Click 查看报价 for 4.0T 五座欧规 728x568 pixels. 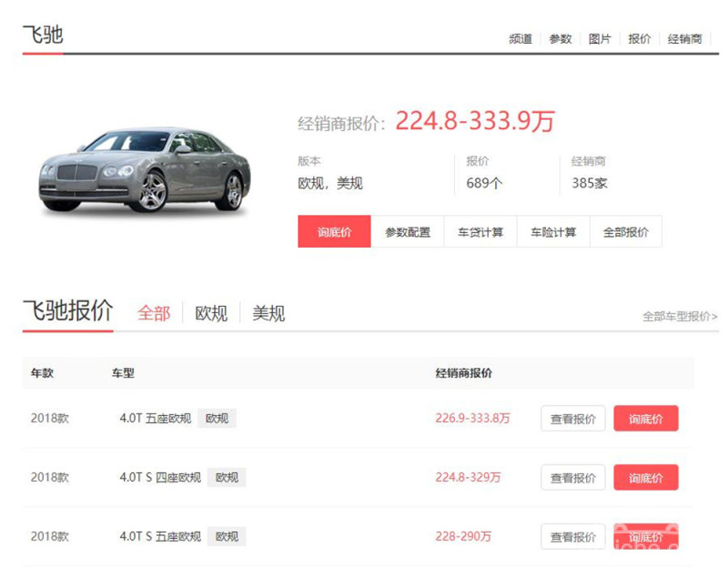point(573,419)
